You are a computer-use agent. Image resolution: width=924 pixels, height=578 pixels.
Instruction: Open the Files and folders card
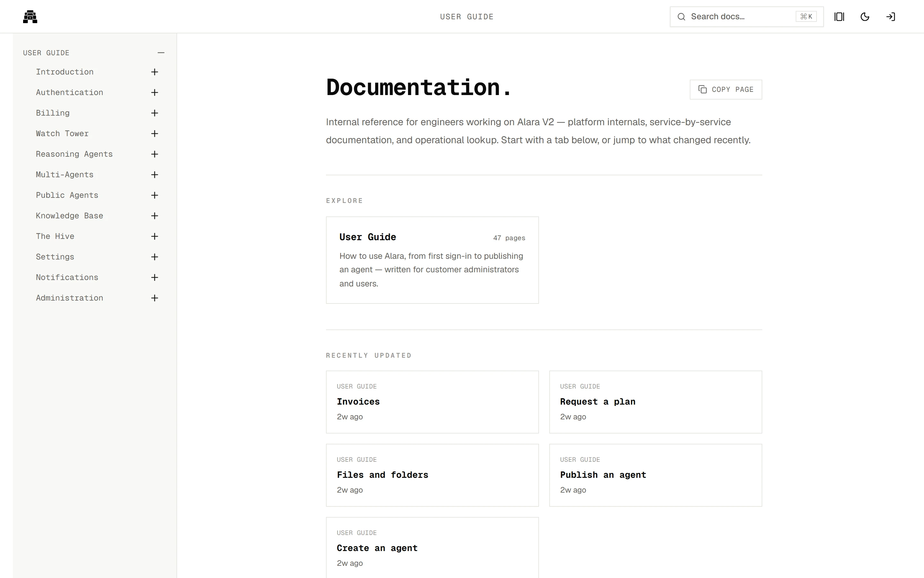[x=432, y=475]
